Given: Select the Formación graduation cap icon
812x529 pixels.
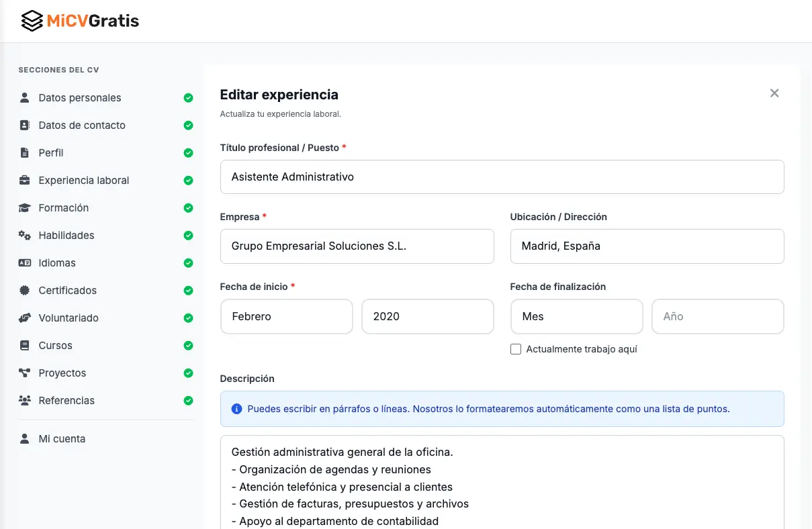Looking at the screenshot, I should point(24,207).
